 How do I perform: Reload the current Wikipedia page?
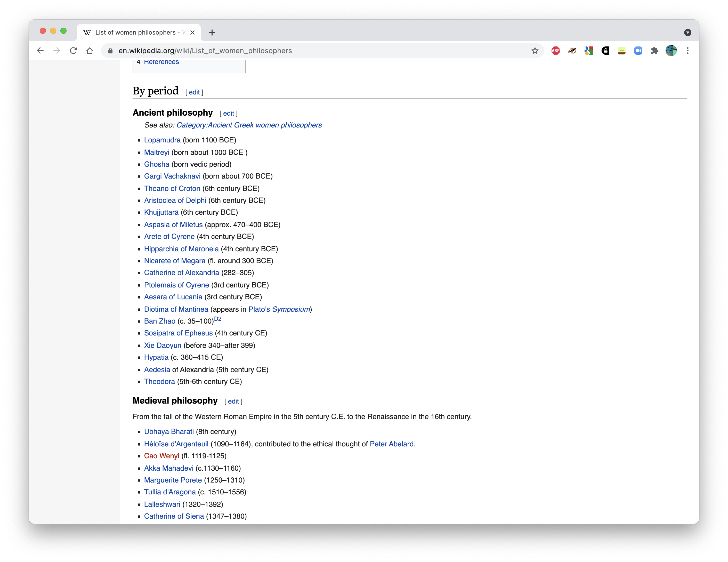coord(73,51)
